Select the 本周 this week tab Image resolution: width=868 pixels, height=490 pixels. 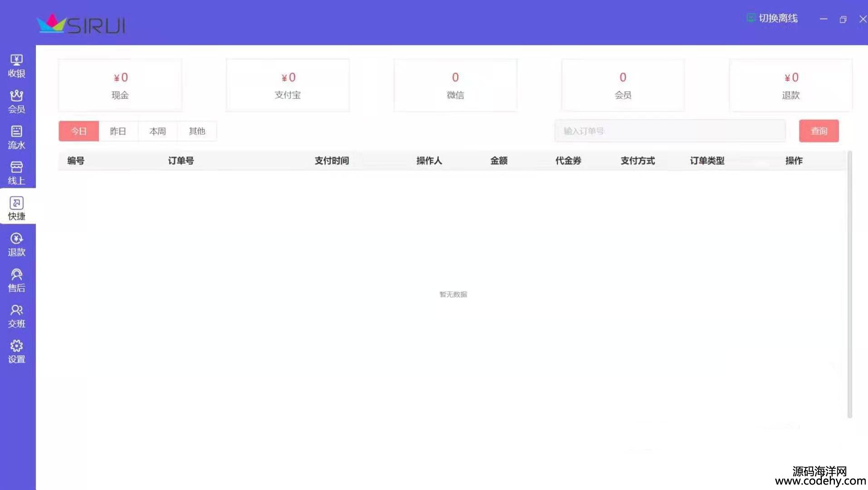tap(157, 131)
